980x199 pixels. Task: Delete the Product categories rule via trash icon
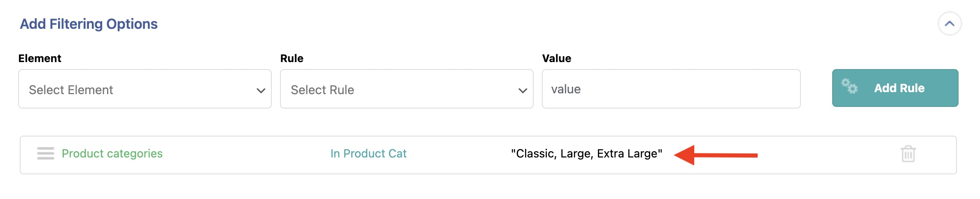click(x=908, y=154)
